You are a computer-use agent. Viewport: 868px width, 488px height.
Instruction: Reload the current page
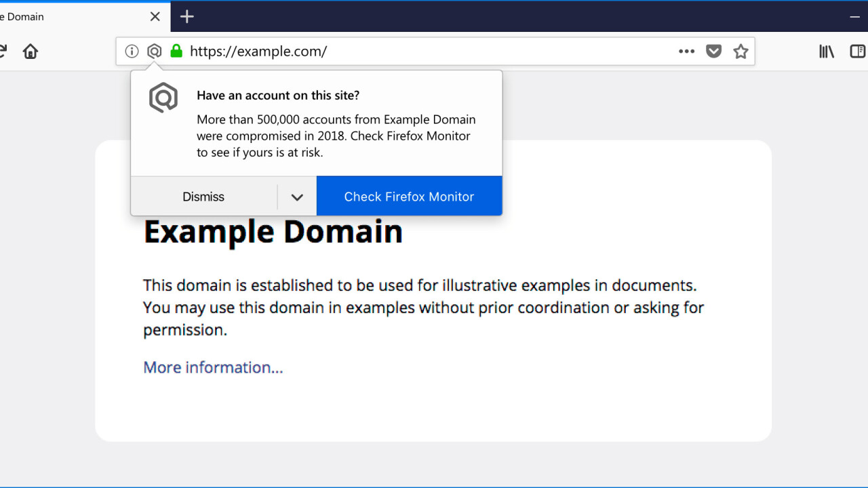coord(3,52)
